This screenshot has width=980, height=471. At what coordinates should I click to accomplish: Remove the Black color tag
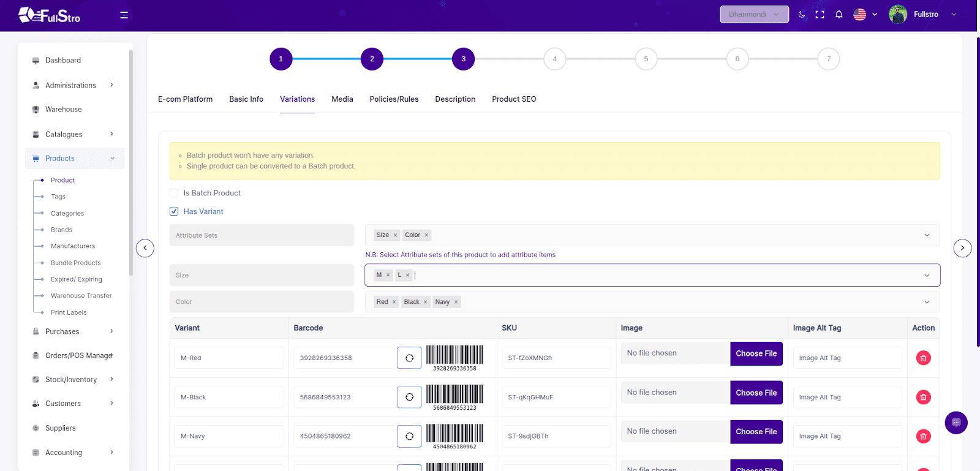[425, 302]
